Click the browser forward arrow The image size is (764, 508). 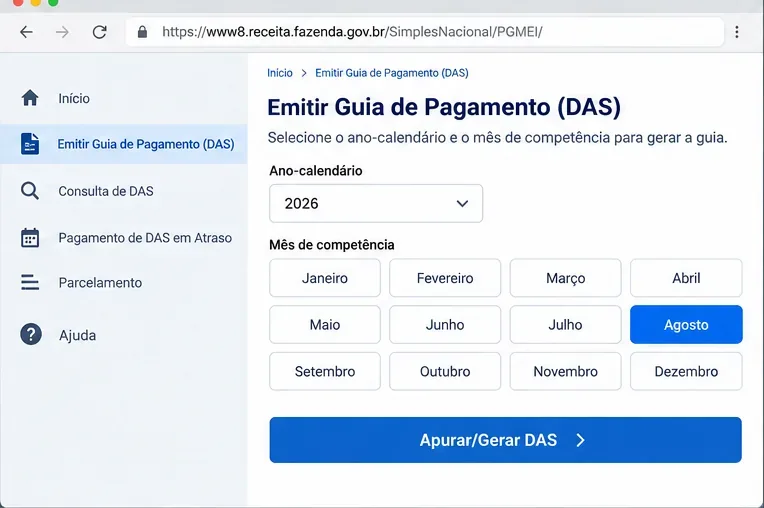point(62,32)
